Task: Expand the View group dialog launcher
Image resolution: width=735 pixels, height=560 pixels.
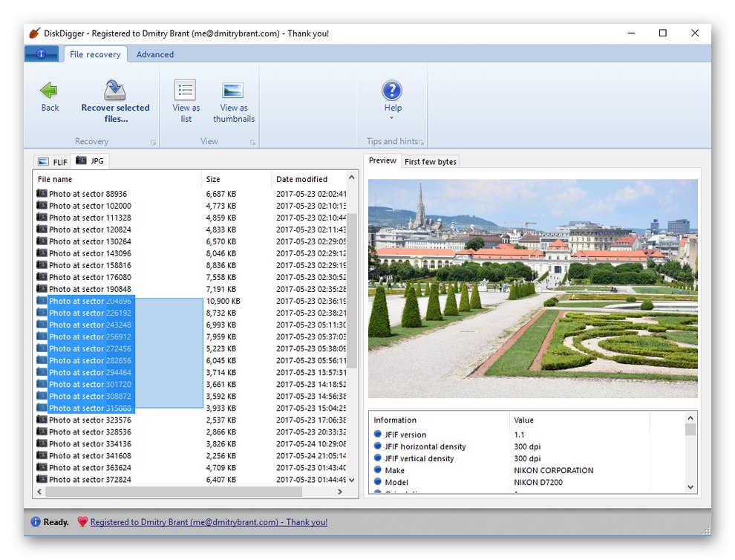Action: pos(252,143)
